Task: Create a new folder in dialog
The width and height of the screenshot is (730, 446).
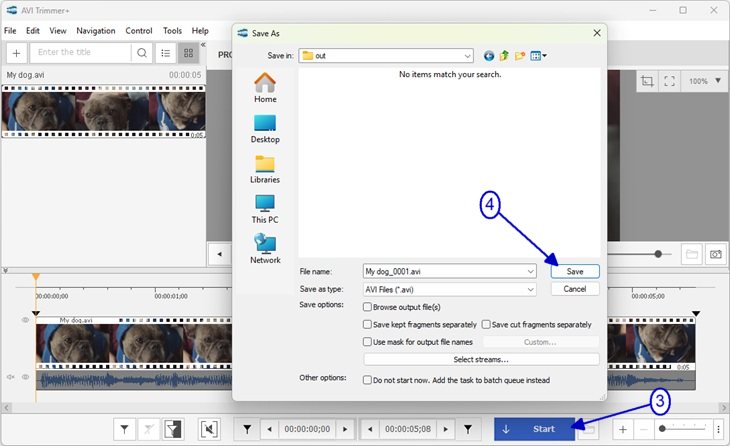Action: coord(520,56)
